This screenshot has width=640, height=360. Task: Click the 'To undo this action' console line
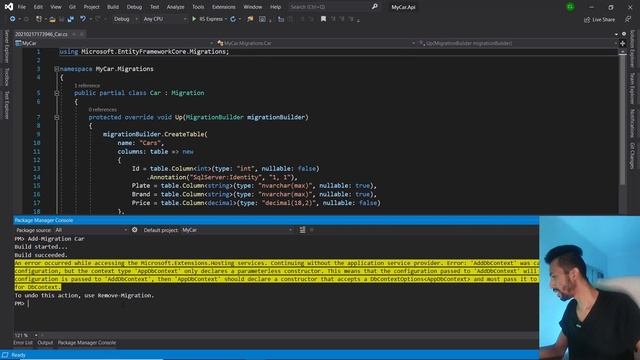pyautogui.click(x=84, y=296)
